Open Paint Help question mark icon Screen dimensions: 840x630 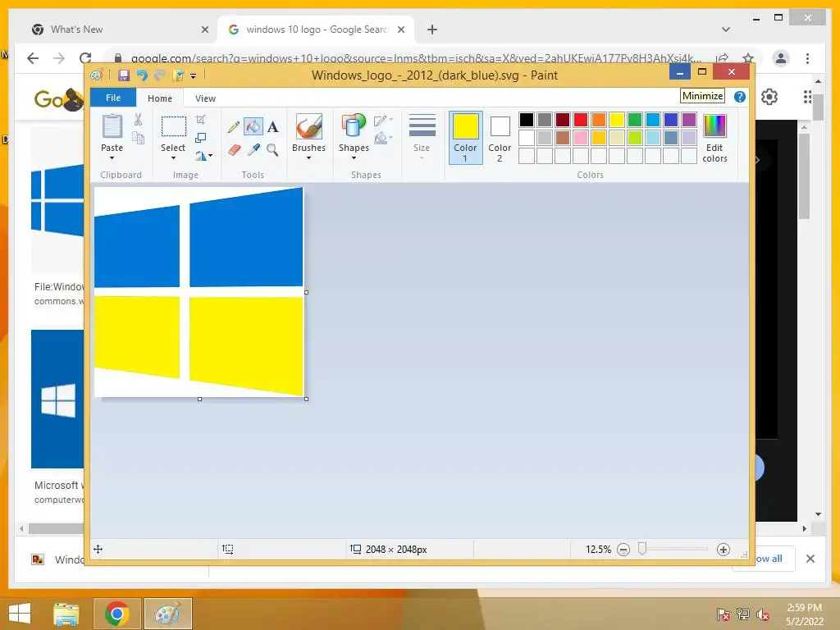pos(740,97)
